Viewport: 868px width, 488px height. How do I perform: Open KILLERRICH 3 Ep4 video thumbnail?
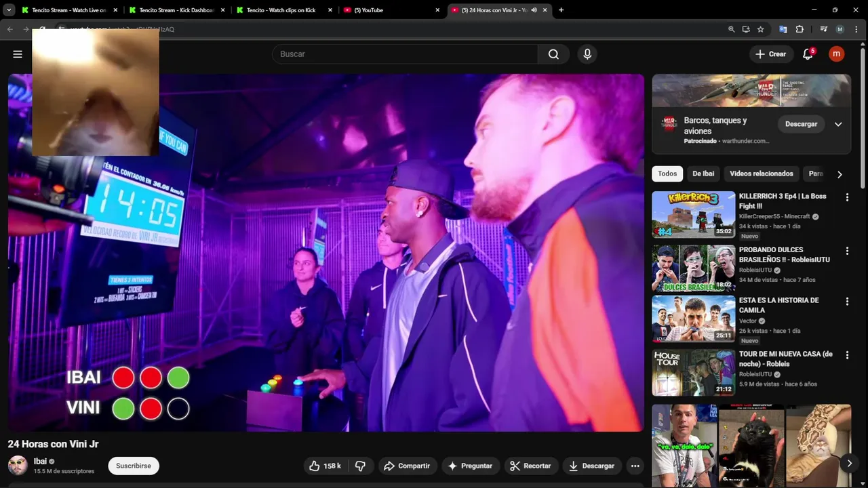[693, 214]
